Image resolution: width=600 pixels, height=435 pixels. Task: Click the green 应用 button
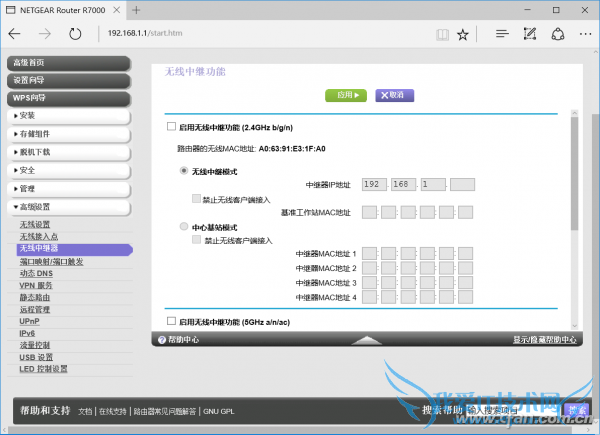(346, 96)
